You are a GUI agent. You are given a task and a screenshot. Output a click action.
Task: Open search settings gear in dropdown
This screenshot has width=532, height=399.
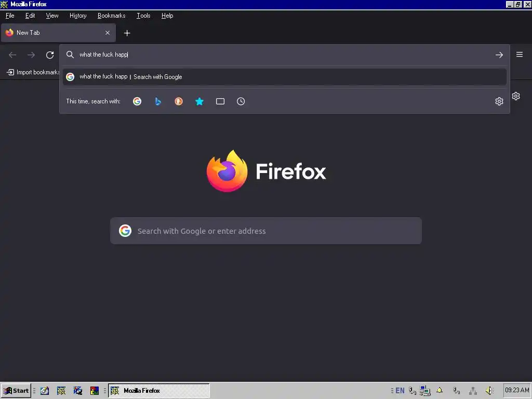click(x=499, y=101)
